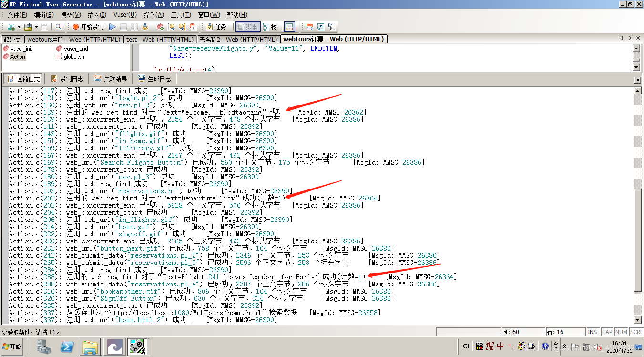Click the XP parameter list toolbar icon
The image size is (644, 357).
[321, 27]
